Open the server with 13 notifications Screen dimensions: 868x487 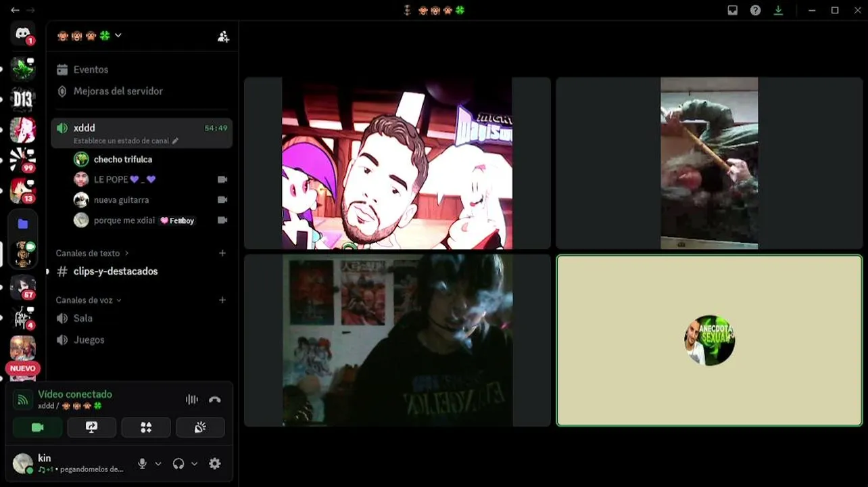(23, 191)
